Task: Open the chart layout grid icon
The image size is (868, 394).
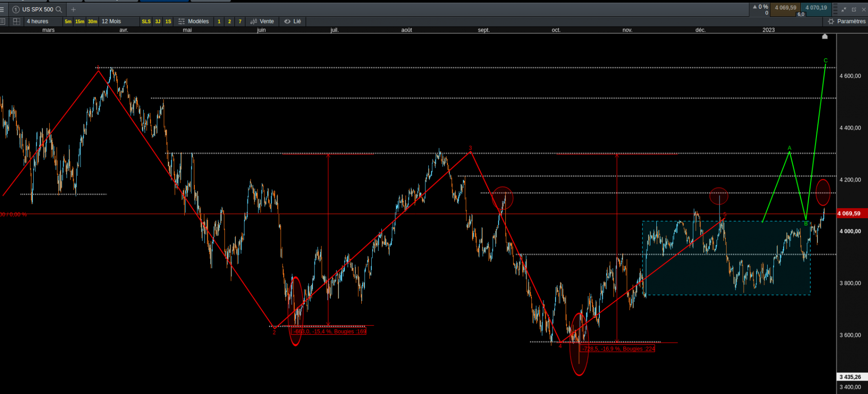Action: (16, 21)
